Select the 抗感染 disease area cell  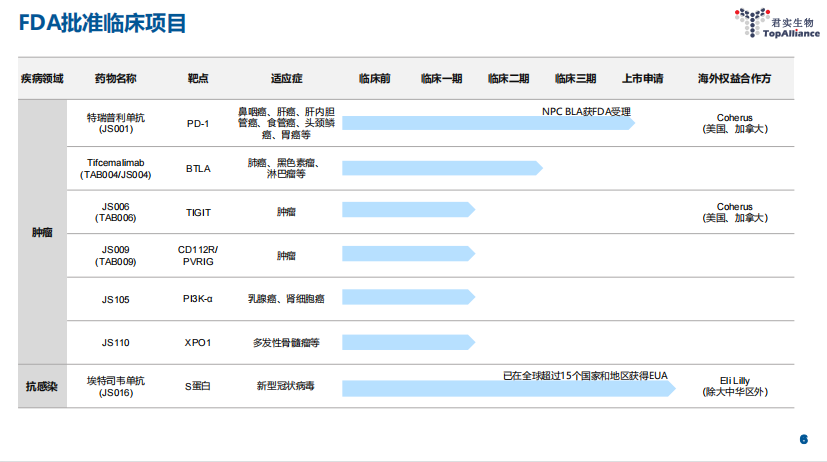[41, 386]
